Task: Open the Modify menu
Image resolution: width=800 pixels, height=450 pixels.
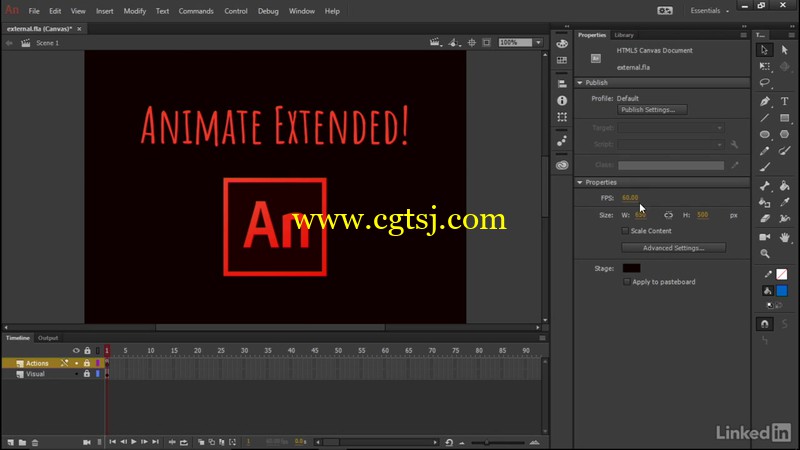Action: 135,11
